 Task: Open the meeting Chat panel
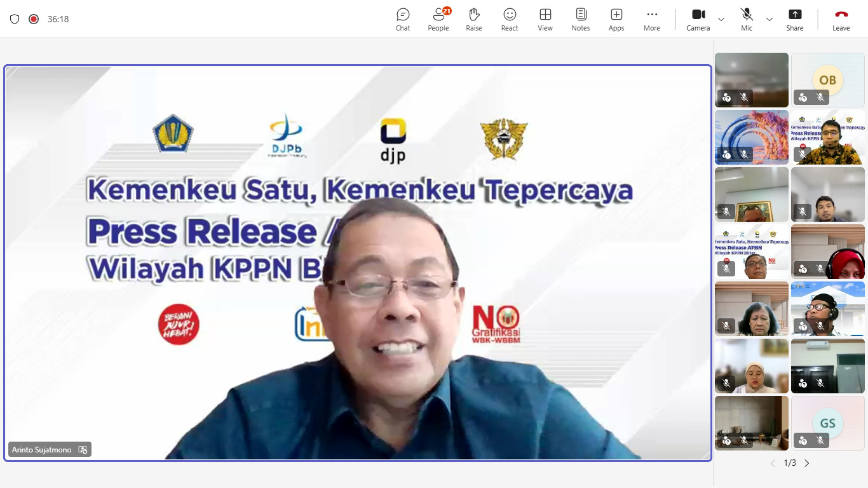(x=403, y=19)
